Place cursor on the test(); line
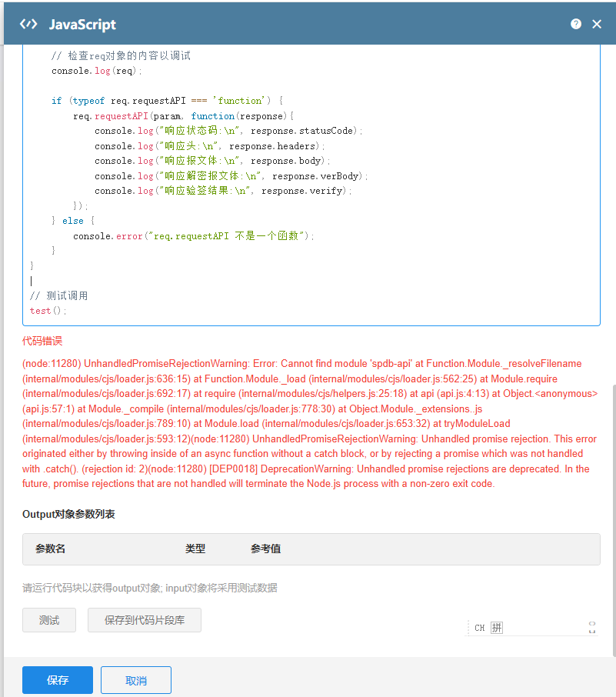 48,311
